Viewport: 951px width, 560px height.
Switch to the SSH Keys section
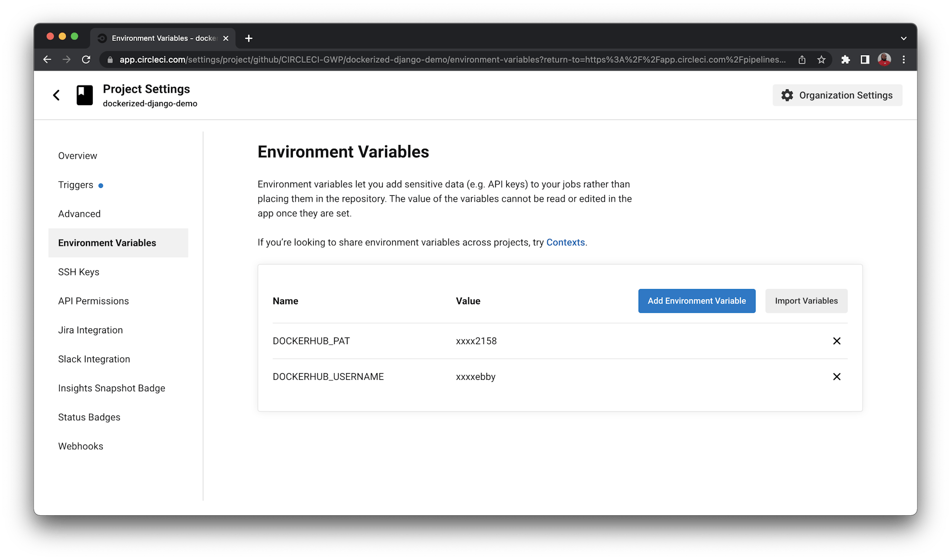78,271
